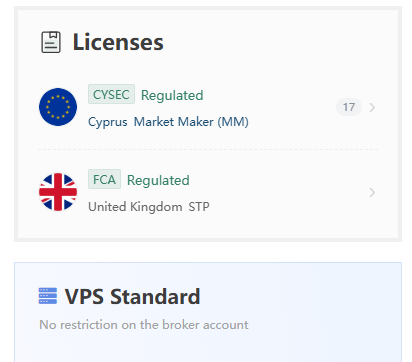
Task: Click the STP license type label
Action: [199, 207]
